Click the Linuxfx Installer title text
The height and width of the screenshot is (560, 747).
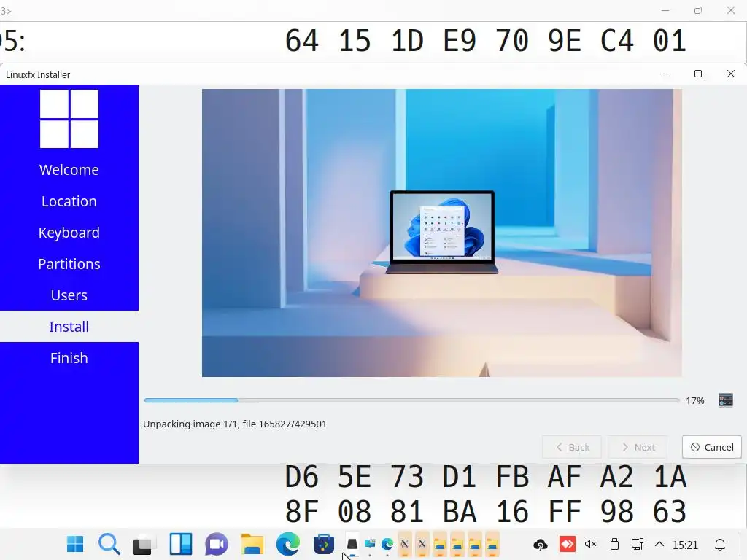tap(38, 75)
